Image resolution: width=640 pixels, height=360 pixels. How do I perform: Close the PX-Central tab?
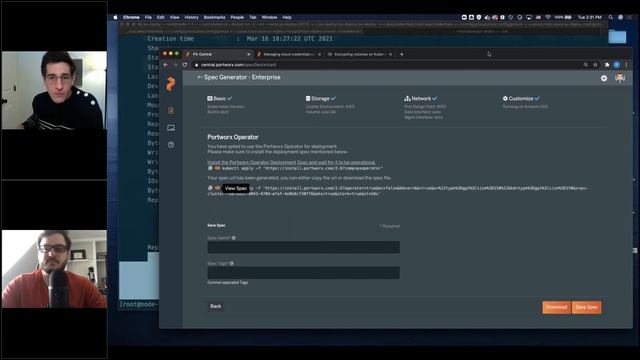pyautogui.click(x=249, y=54)
